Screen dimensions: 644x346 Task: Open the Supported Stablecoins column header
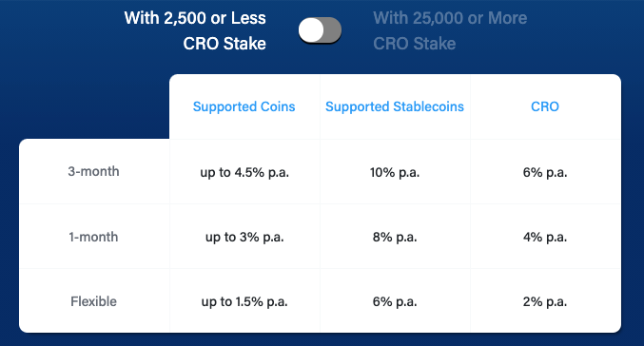pyautogui.click(x=395, y=106)
